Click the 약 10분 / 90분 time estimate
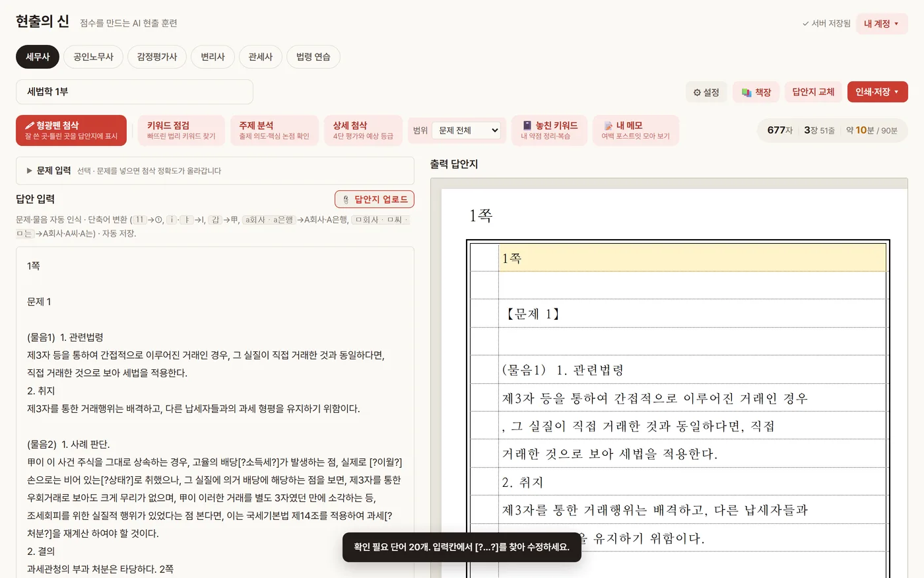 pyautogui.click(x=872, y=130)
